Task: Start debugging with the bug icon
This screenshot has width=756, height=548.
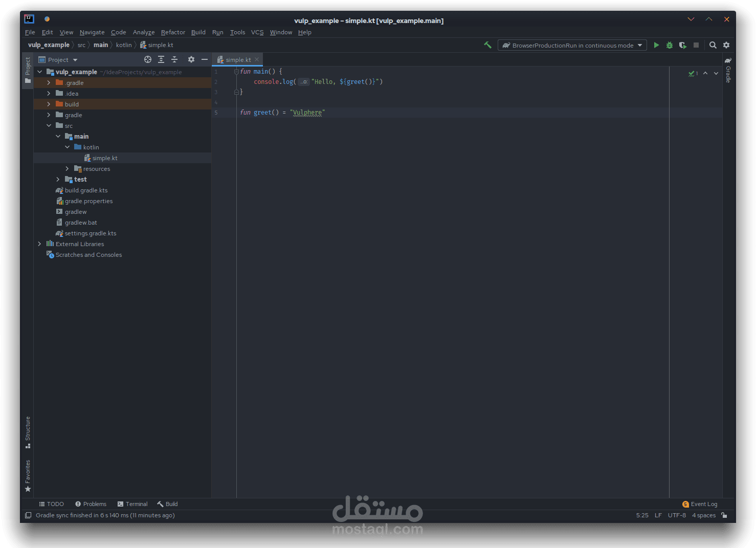Action: coord(670,45)
